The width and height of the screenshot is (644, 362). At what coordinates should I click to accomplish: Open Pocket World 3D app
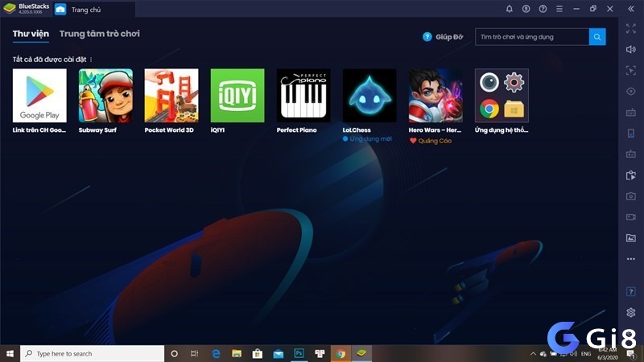click(x=171, y=96)
